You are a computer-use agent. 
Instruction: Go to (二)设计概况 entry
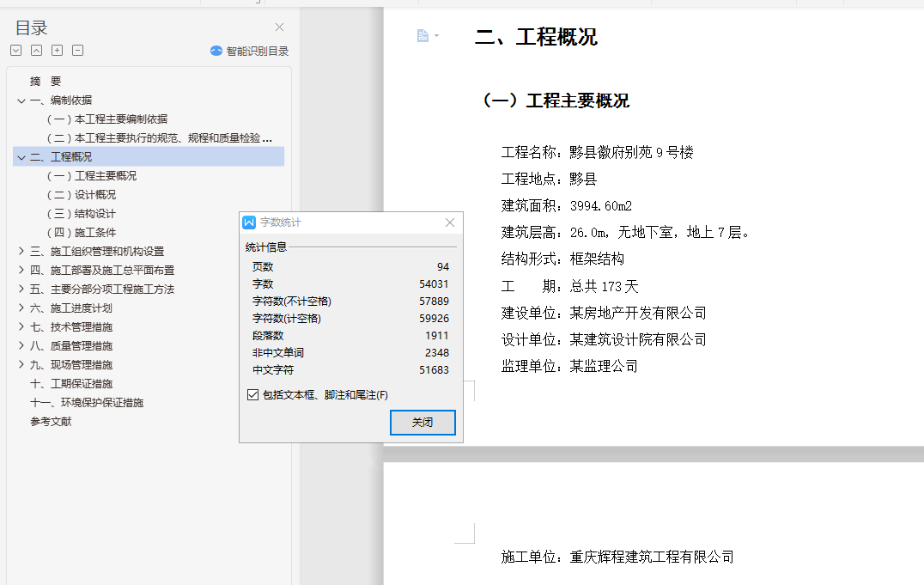(x=82, y=195)
